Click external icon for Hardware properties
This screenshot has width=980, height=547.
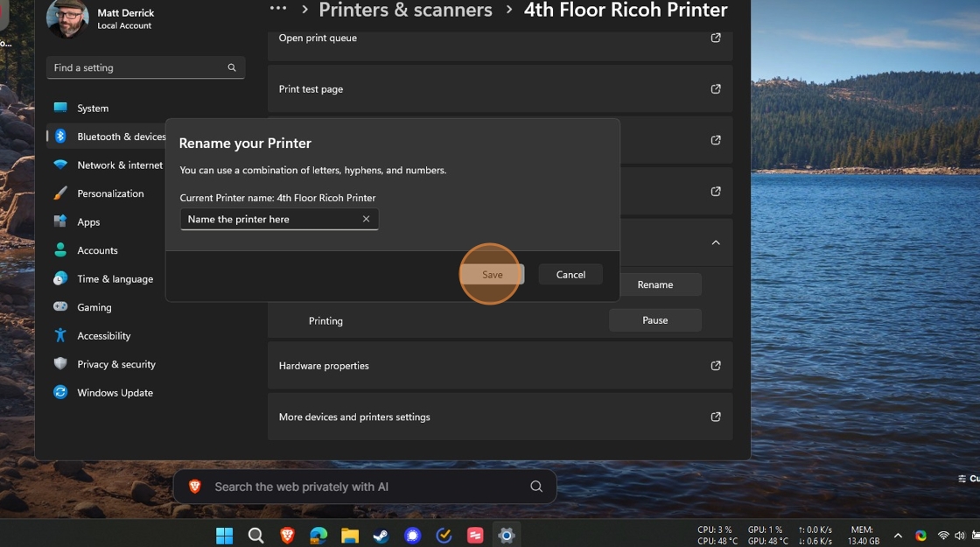coord(716,366)
